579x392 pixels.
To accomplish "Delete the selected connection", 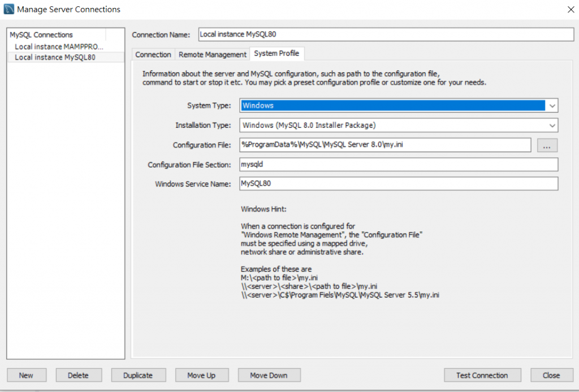I will tap(79, 375).
